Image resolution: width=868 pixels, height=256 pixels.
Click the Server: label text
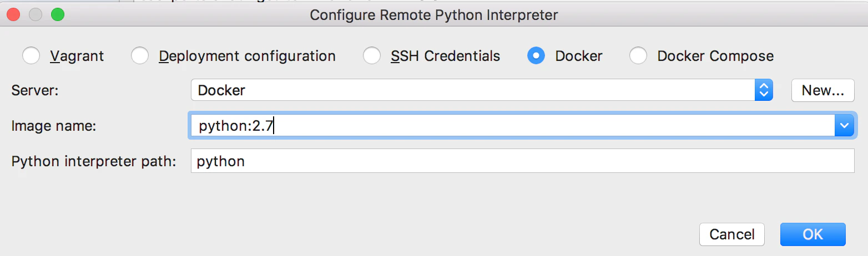(x=35, y=90)
